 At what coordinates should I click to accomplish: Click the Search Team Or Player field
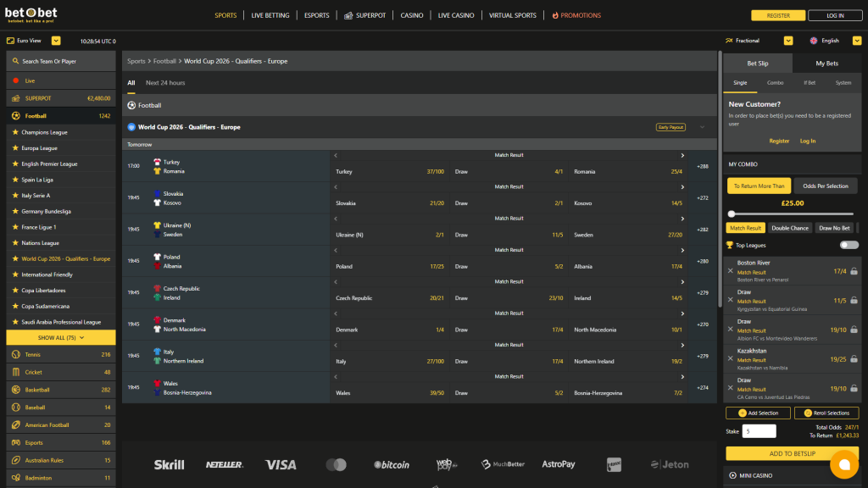click(x=61, y=61)
